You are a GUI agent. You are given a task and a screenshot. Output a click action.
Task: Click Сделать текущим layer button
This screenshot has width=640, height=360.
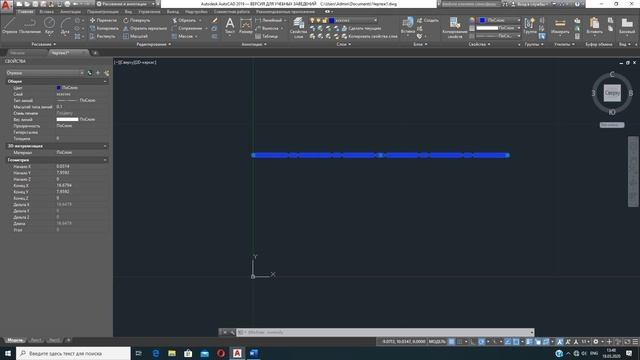click(x=361, y=28)
